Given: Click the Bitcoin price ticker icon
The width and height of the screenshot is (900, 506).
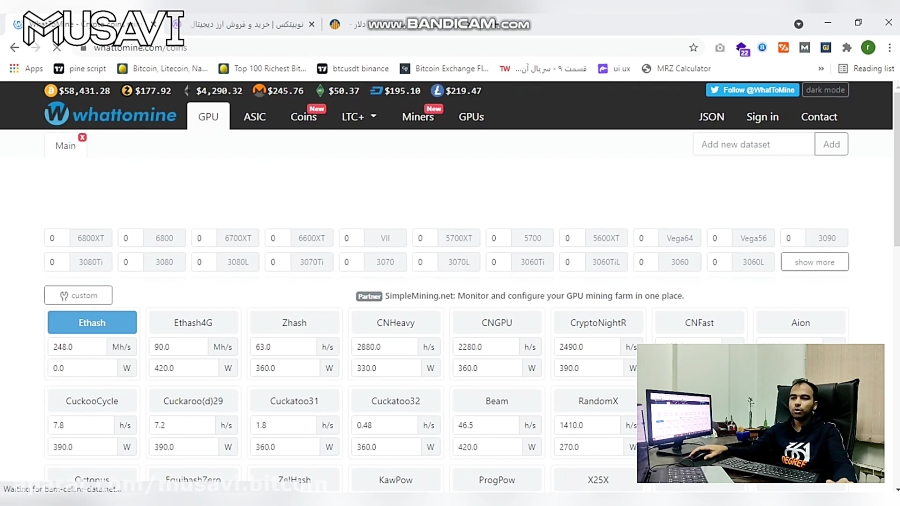Looking at the screenshot, I should [x=51, y=91].
